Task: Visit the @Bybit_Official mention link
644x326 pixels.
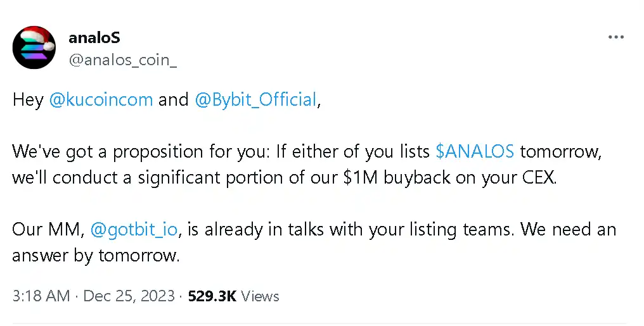Action: pyautogui.click(x=255, y=100)
